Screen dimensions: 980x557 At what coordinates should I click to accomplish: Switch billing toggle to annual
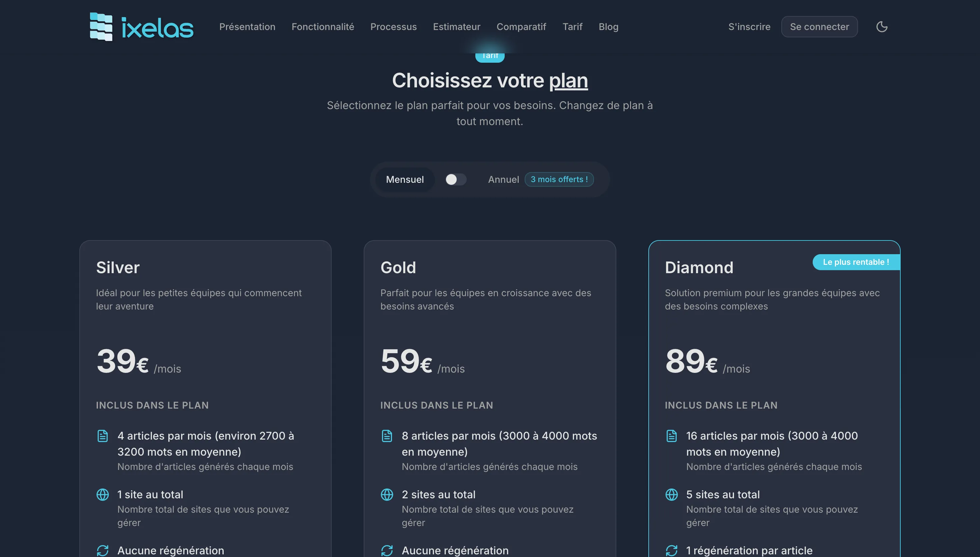click(456, 179)
